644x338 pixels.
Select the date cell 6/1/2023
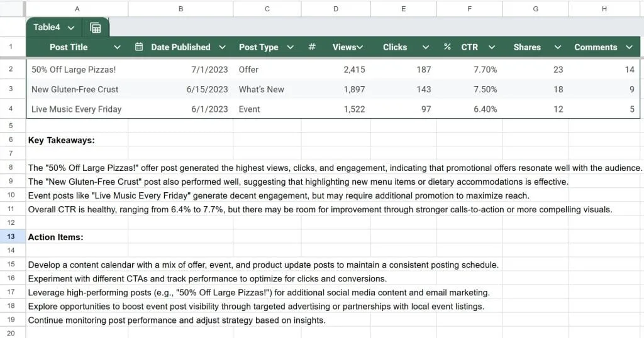(x=180, y=109)
